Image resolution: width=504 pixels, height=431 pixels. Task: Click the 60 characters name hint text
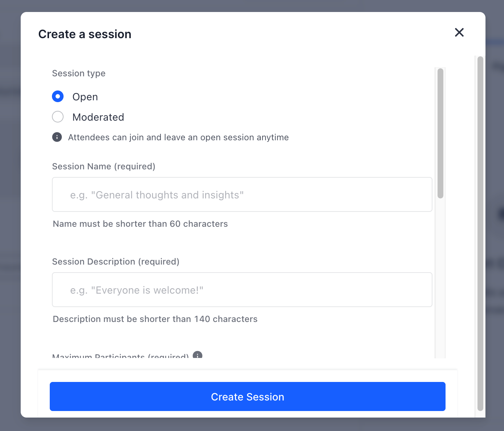(x=141, y=224)
